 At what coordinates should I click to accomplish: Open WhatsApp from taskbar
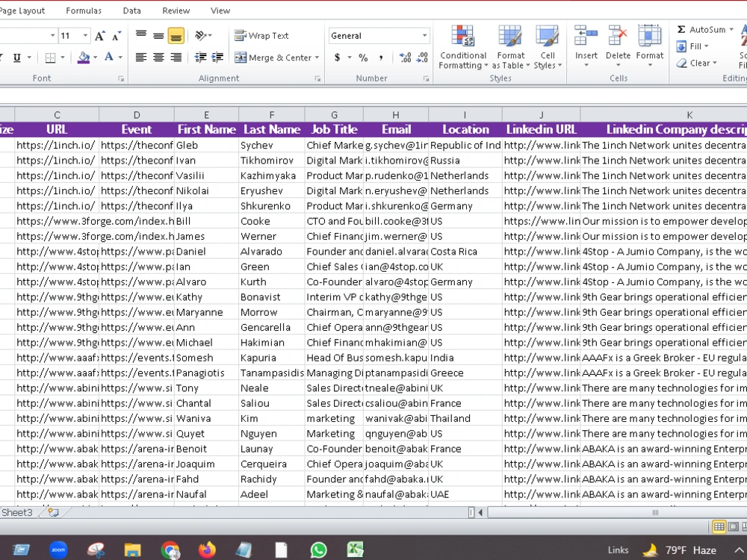(319, 550)
